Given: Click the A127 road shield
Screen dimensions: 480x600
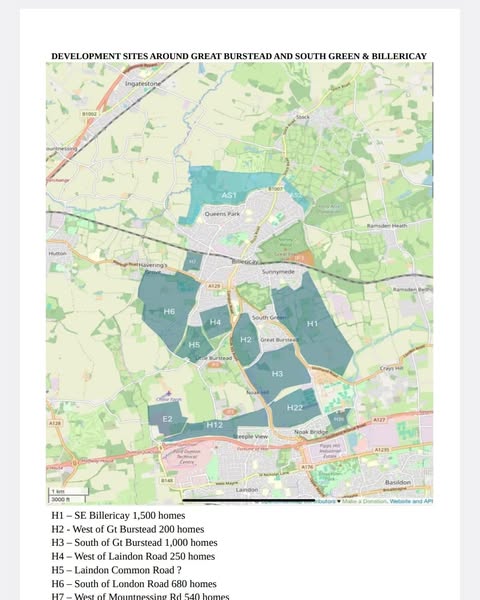Looking at the screenshot, I should point(379,420).
